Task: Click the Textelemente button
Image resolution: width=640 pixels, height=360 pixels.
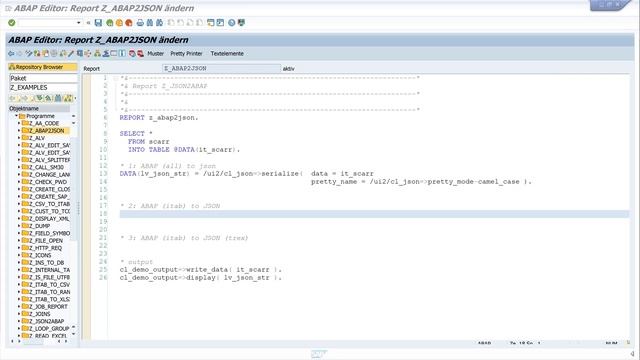Action: (227, 53)
